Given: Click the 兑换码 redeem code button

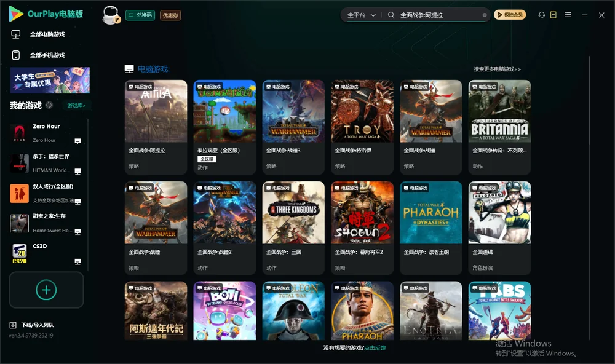Looking at the screenshot, I should point(140,15).
